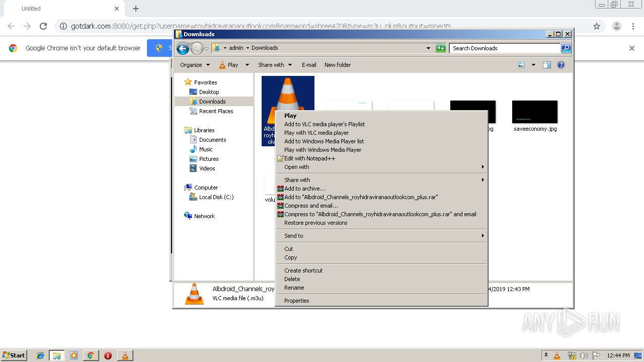Click the network tray icon
644x362 pixels.
point(572,355)
